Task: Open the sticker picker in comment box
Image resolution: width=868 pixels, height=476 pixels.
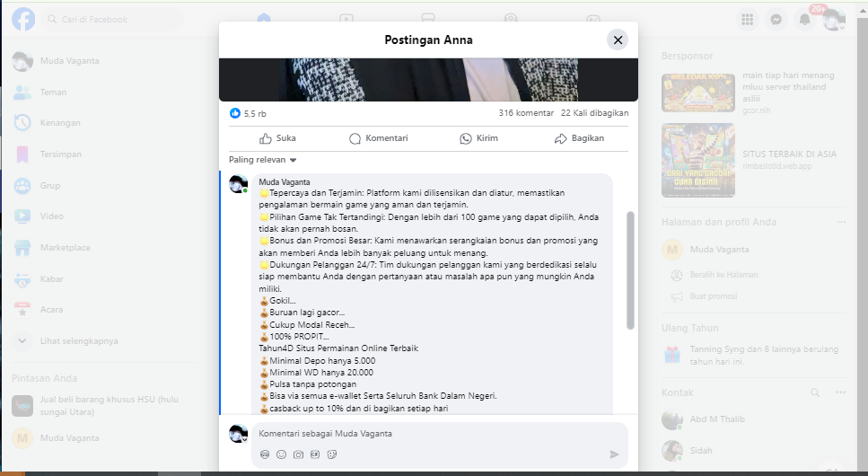Action: coord(331,454)
